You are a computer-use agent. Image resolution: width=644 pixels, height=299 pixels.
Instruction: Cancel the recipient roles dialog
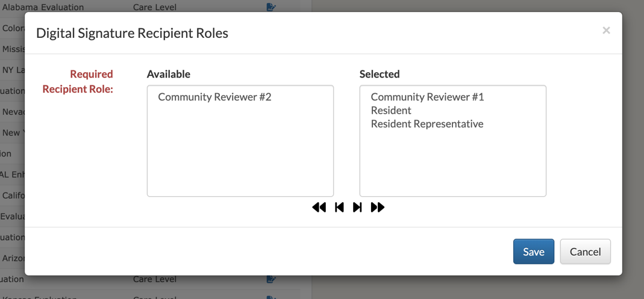586,251
